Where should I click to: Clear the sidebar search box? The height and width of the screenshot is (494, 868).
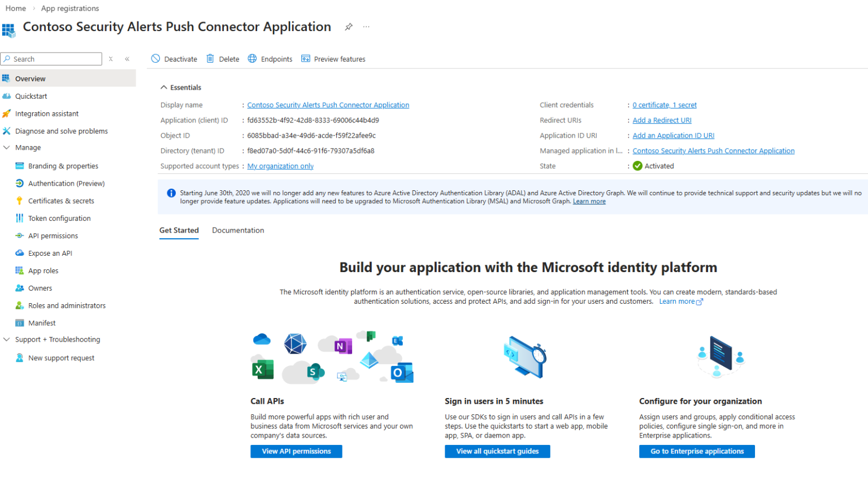click(111, 59)
